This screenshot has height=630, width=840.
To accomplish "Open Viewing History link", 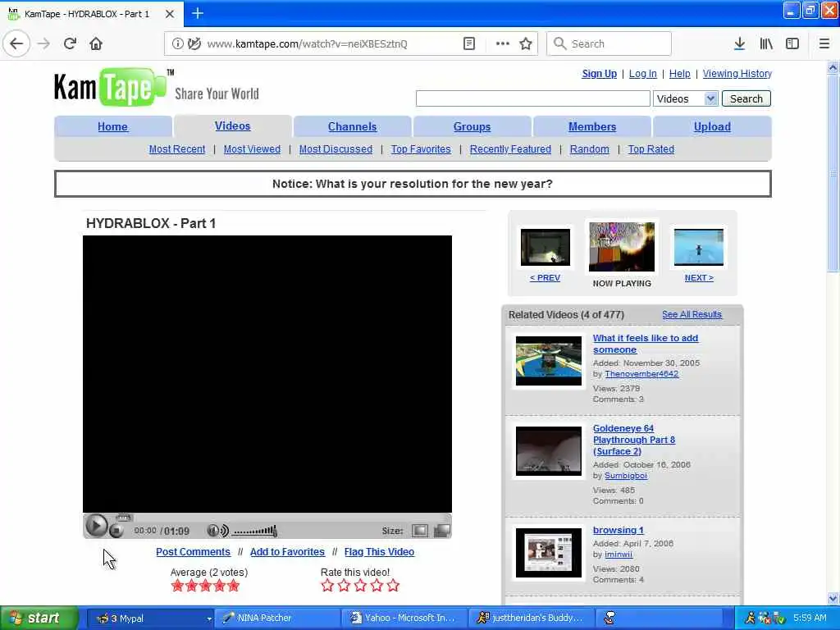I will click(x=737, y=74).
